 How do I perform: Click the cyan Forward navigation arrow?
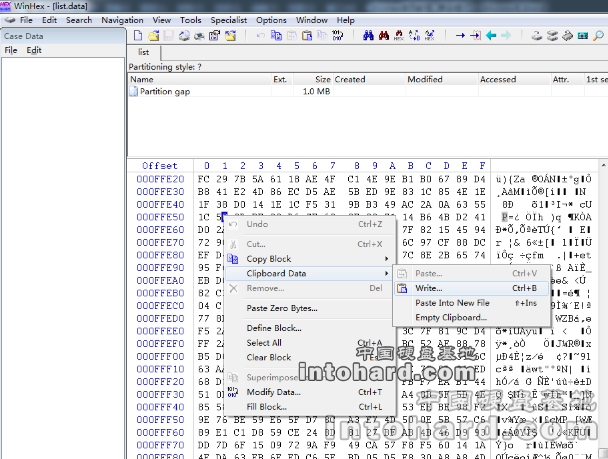coord(506,36)
